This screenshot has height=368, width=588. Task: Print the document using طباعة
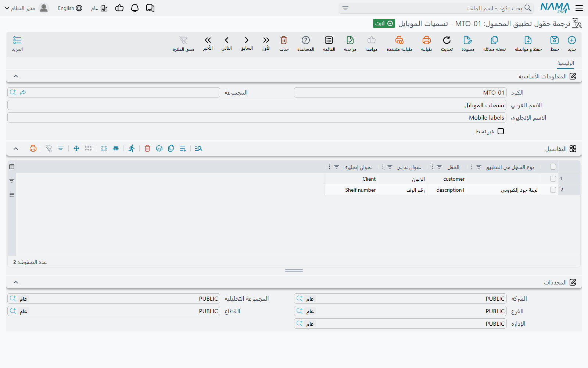pyautogui.click(x=426, y=43)
